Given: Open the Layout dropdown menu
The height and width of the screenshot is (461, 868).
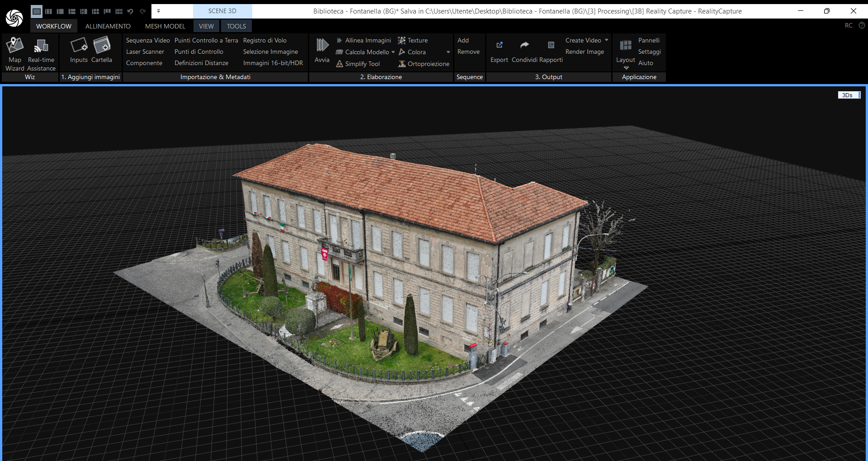Looking at the screenshot, I should pyautogui.click(x=626, y=68).
